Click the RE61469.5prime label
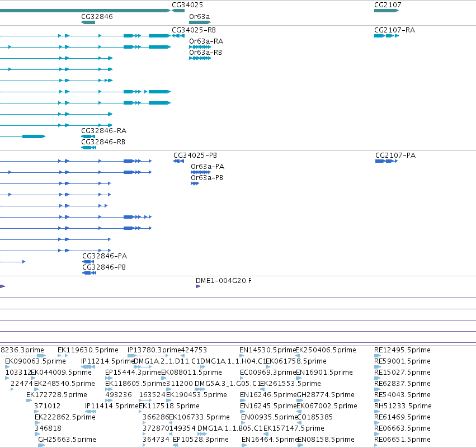The height and width of the screenshot is (448, 476). [x=402, y=417]
